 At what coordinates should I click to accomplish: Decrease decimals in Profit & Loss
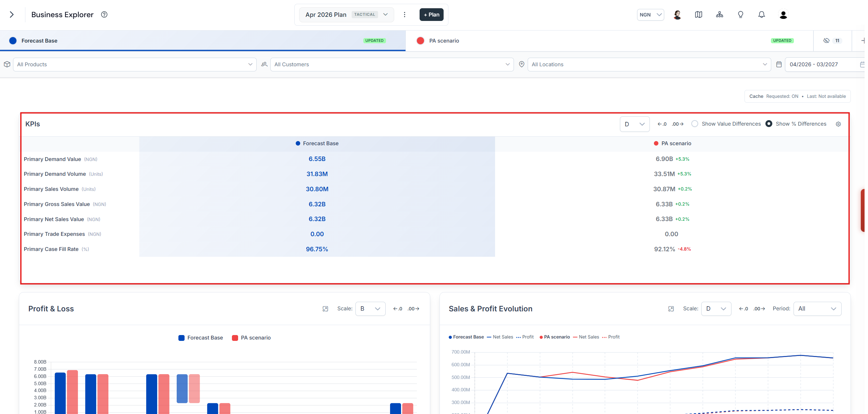pyautogui.click(x=398, y=309)
